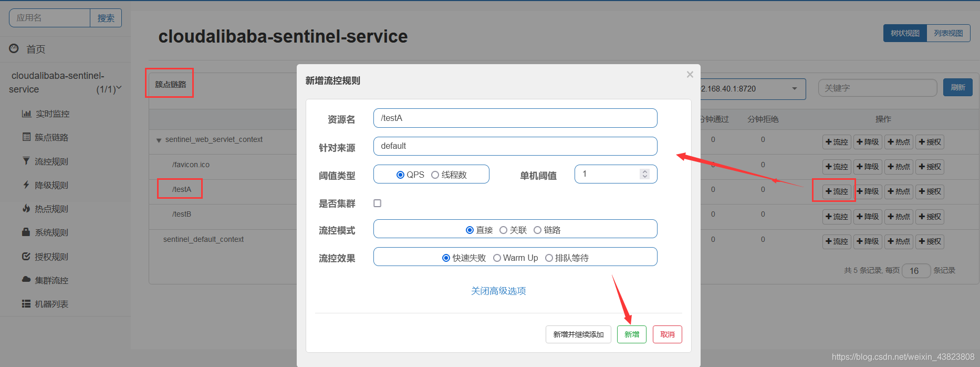Click the page size field showing 16
The height and width of the screenshot is (367, 980).
pyautogui.click(x=916, y=271)
